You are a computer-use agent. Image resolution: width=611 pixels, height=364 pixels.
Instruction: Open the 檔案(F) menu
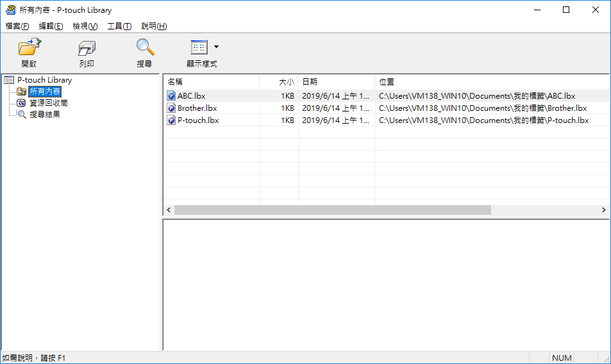[17, 26]
